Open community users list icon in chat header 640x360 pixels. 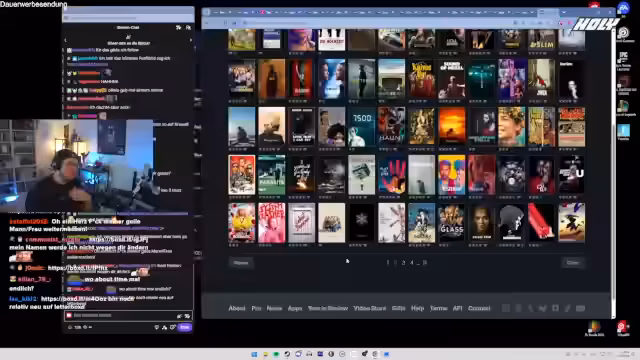tap(188, 27)
